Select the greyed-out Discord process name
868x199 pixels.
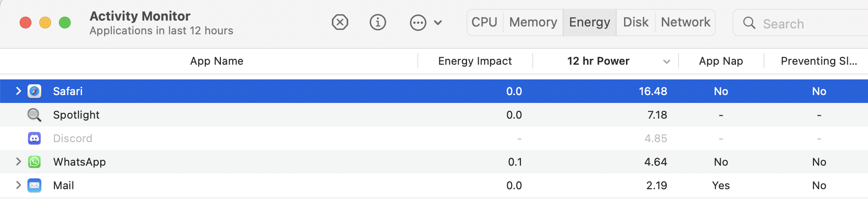tap(73, 138)
